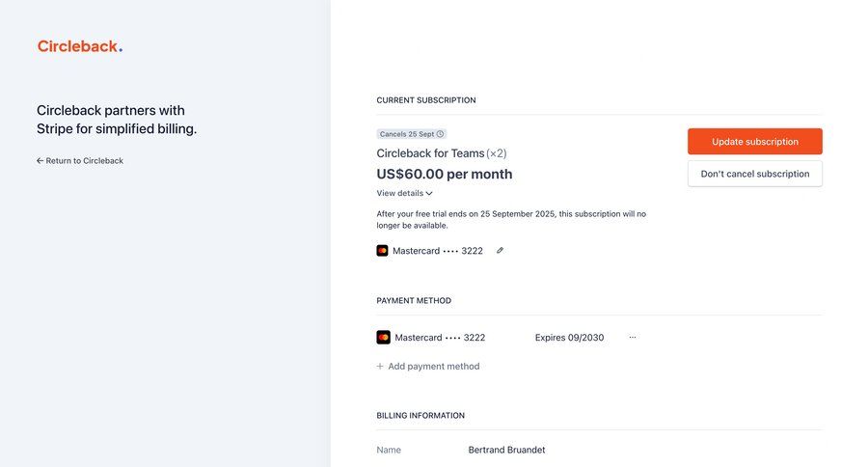This screenshot has width=868, height=467.
Task: Click the Mastercard icon in current subscription
Action: 382,251
